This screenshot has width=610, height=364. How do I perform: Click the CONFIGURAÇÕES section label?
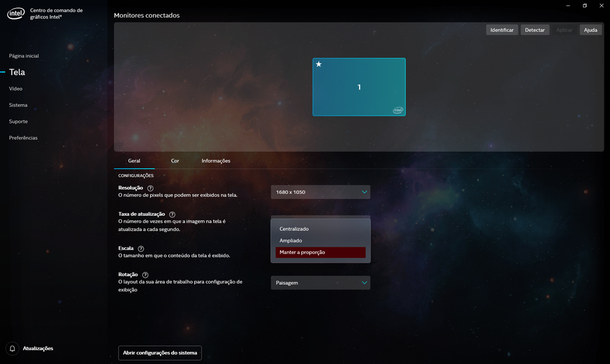136,175
